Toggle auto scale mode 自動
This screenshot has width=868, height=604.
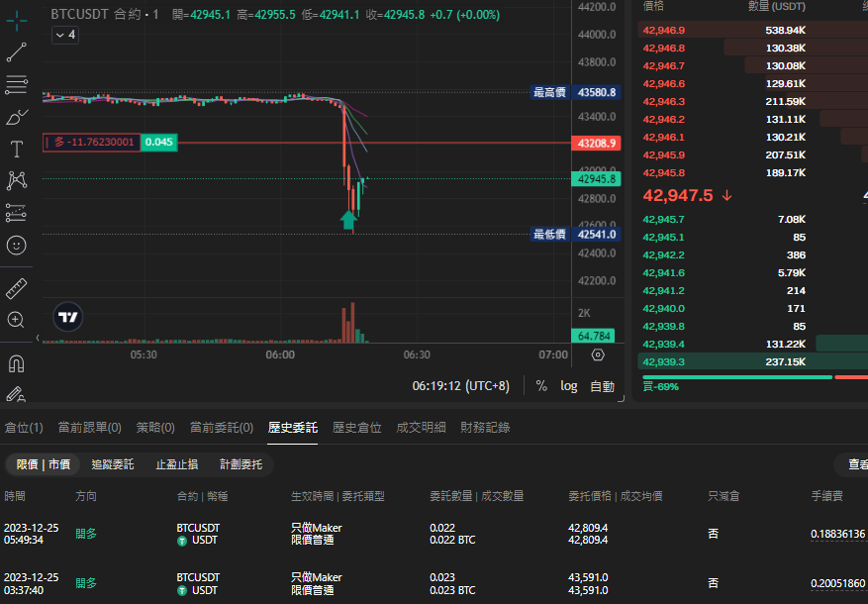click(x=603, y=386)
